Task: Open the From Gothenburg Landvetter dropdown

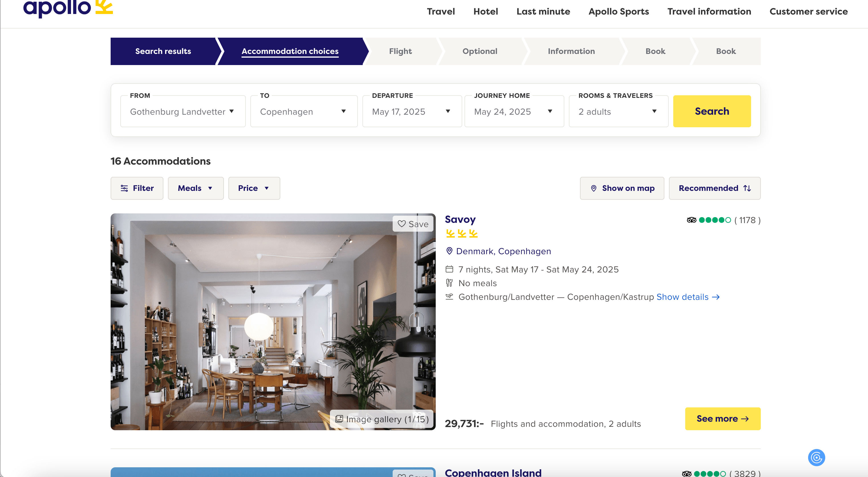Action: click(x=182, y=111)
